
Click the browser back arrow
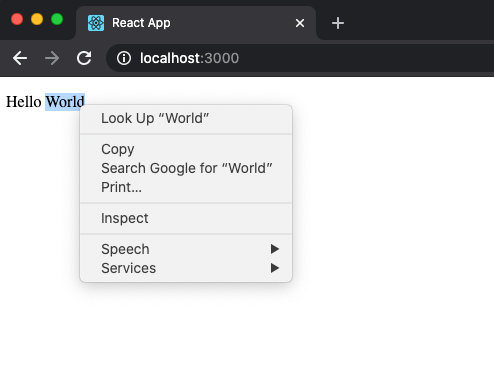(20, 58)
